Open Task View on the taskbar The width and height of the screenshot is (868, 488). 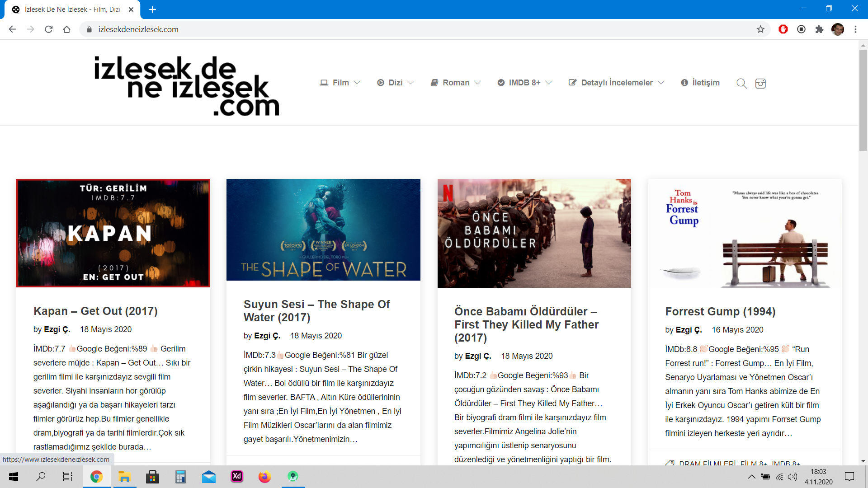[x=68, y=477]
